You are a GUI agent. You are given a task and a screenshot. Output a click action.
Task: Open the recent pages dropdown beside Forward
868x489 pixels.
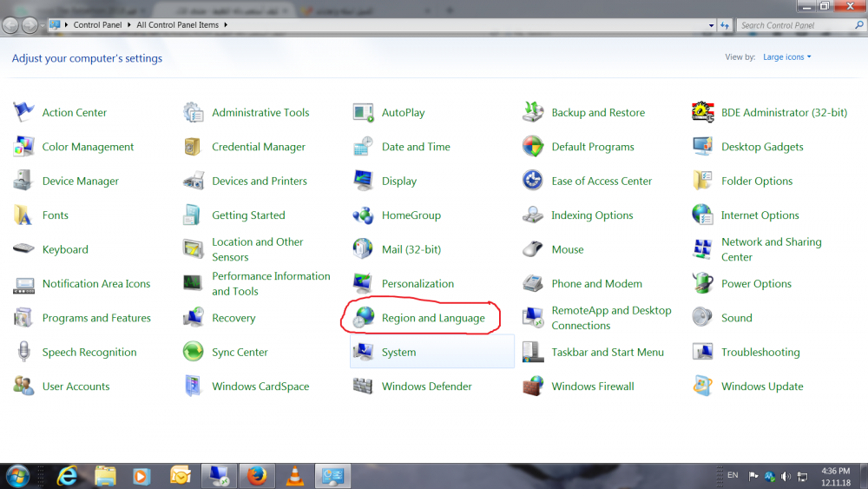point(43,25)
